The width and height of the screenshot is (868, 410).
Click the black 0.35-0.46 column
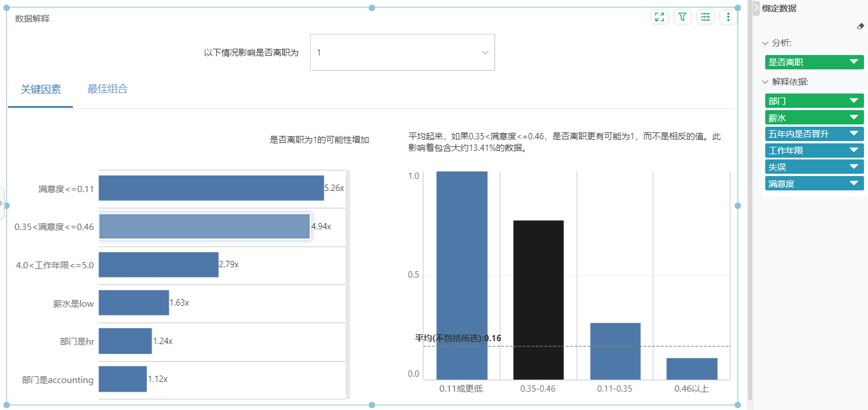pyautogui.click(x=538, y=300)
